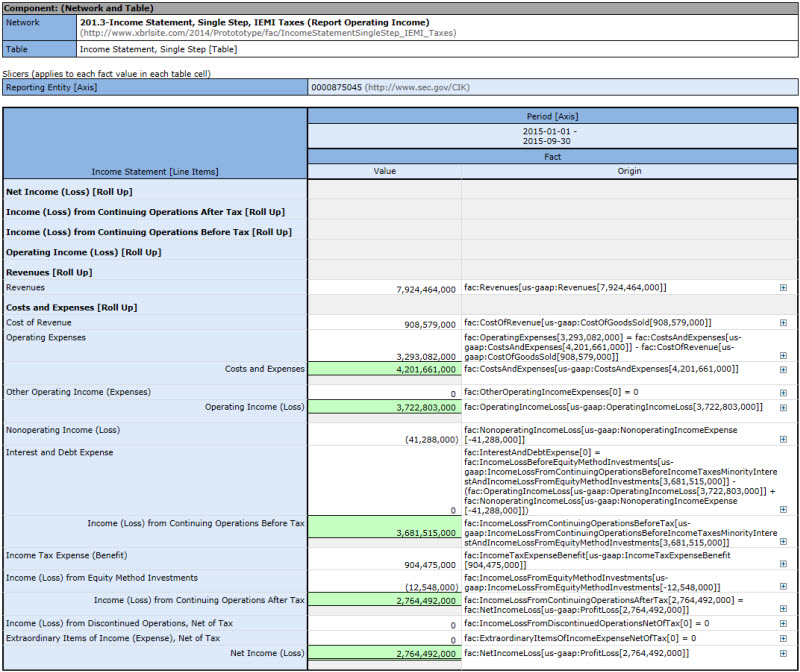The image size is (800, 672).
Task: Click the 2015-01-01 - 2015-09-30 period cell
Action: (x=553, y=136)
